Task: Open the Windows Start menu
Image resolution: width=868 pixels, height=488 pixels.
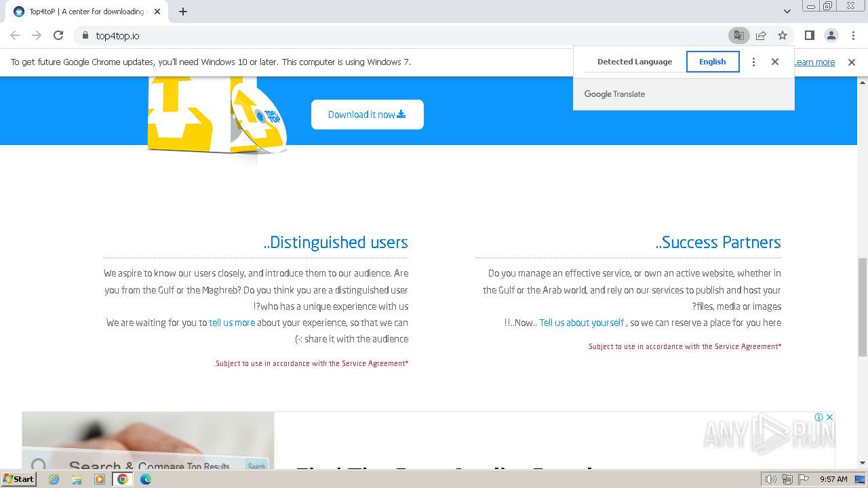Action: pos(19,479)
